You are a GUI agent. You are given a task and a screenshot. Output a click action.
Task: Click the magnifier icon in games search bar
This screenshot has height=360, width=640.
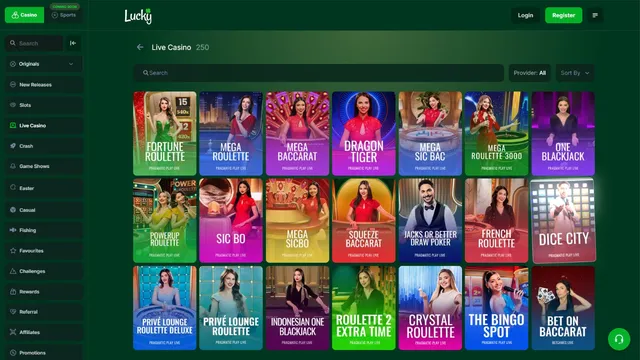click(145, 73)
